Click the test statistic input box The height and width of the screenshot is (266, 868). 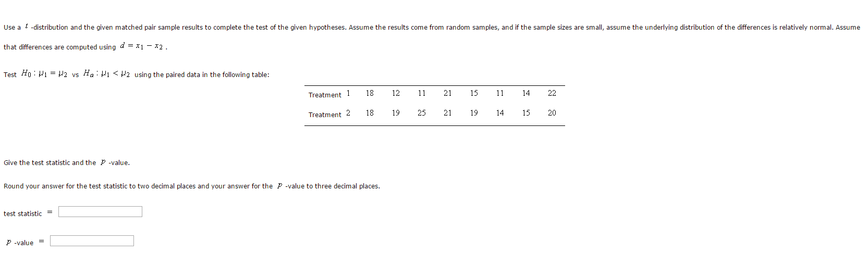pyautogui.click(x=100, y=212)
